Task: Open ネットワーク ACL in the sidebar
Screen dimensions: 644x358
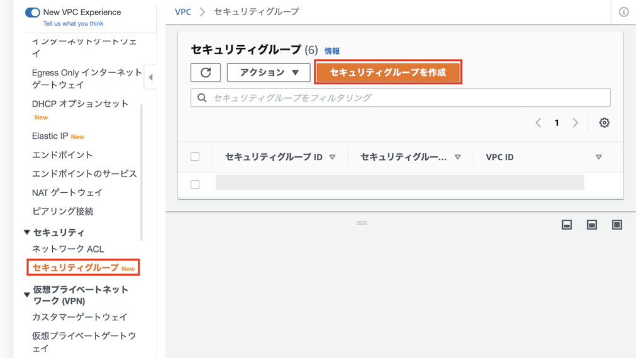Action: pyautogui.click(x=68, y=249)
